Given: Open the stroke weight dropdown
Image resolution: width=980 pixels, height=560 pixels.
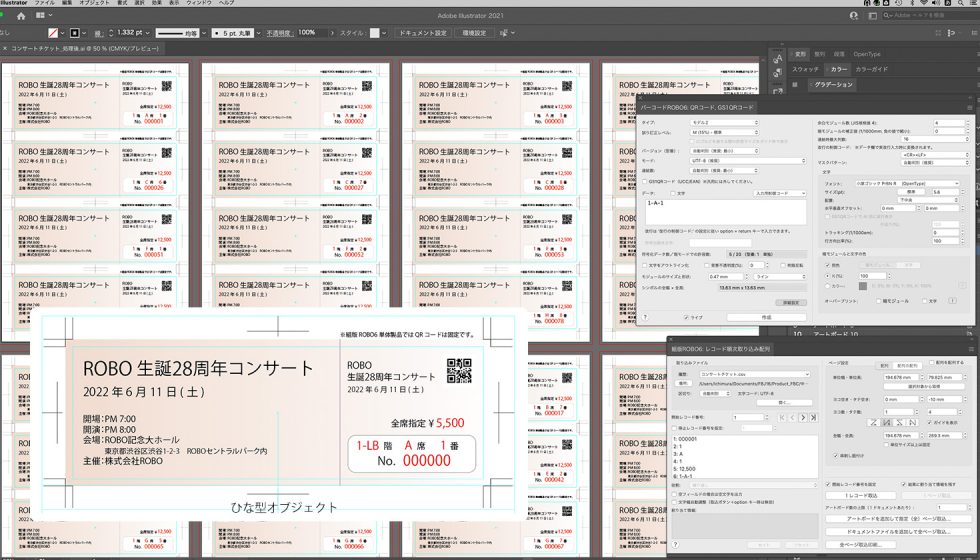Looking at the screenshot, I should (x=148, y=32).
